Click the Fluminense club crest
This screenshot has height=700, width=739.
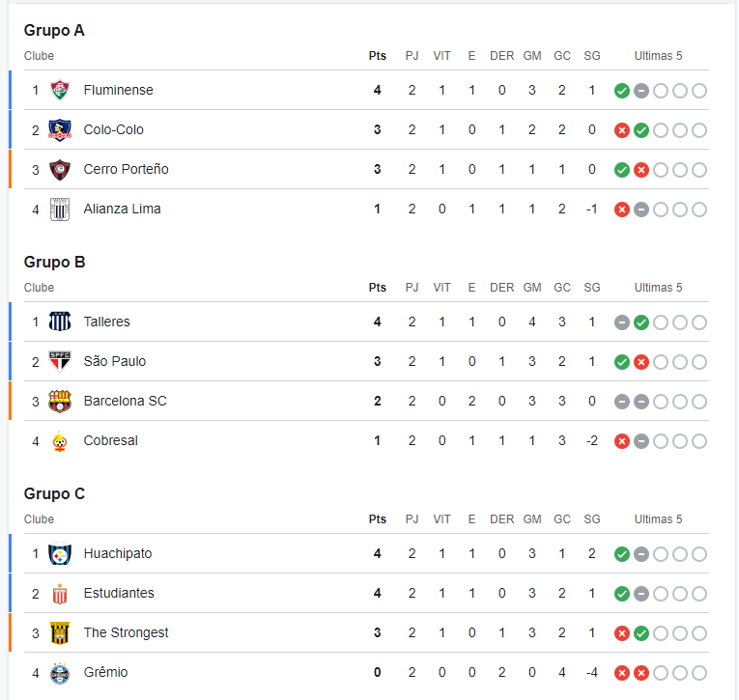[60, 91]
